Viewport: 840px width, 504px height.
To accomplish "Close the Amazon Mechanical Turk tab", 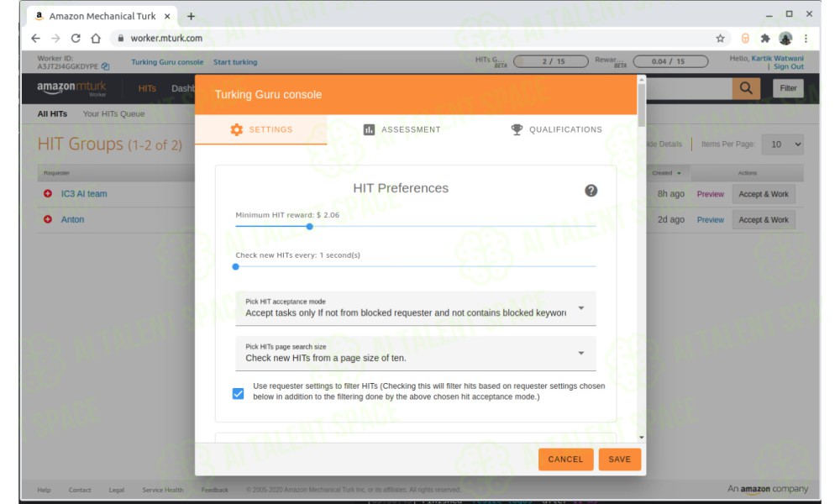I will 167,16.
